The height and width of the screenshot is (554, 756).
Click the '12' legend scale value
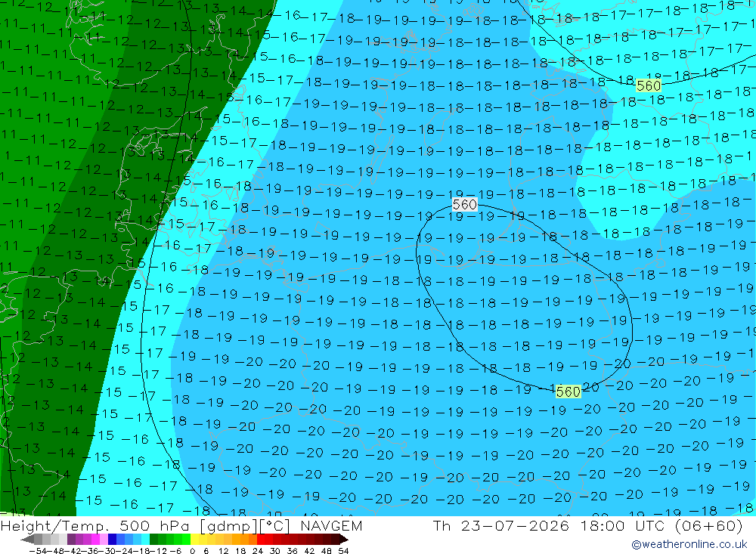[x=224, y=551]
